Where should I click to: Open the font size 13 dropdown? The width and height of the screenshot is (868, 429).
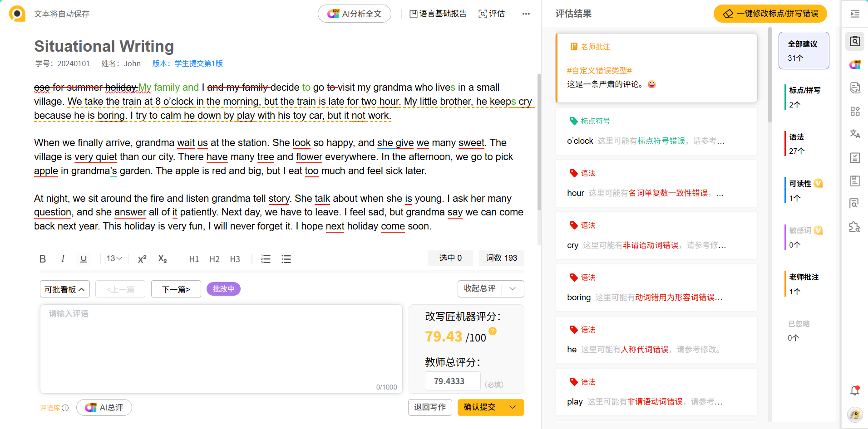[x=114, y=258]
